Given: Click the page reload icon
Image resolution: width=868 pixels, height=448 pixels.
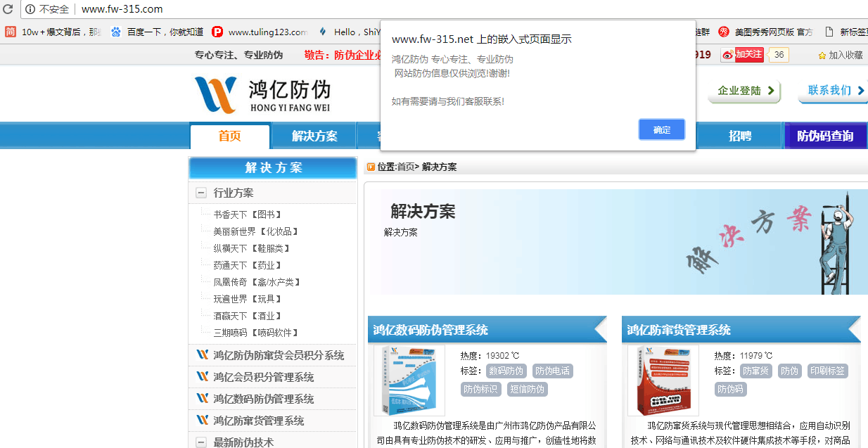Looking at the screenshot, I should [7, 9].
